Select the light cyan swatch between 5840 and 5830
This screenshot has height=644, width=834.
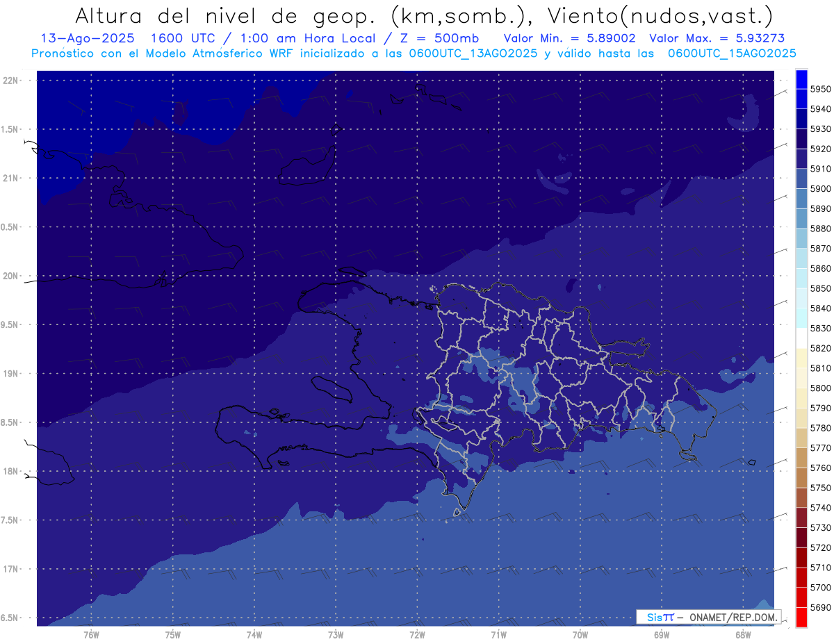[x=801, y=318]
